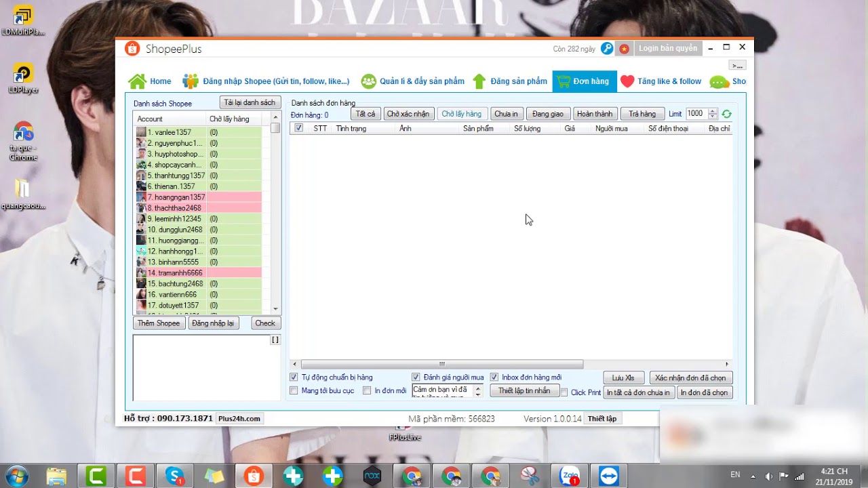Toggle 'Mang tới bưu cục' checkbox
The height and width of the screenshot is (488, 868).
tap(294, 390)
